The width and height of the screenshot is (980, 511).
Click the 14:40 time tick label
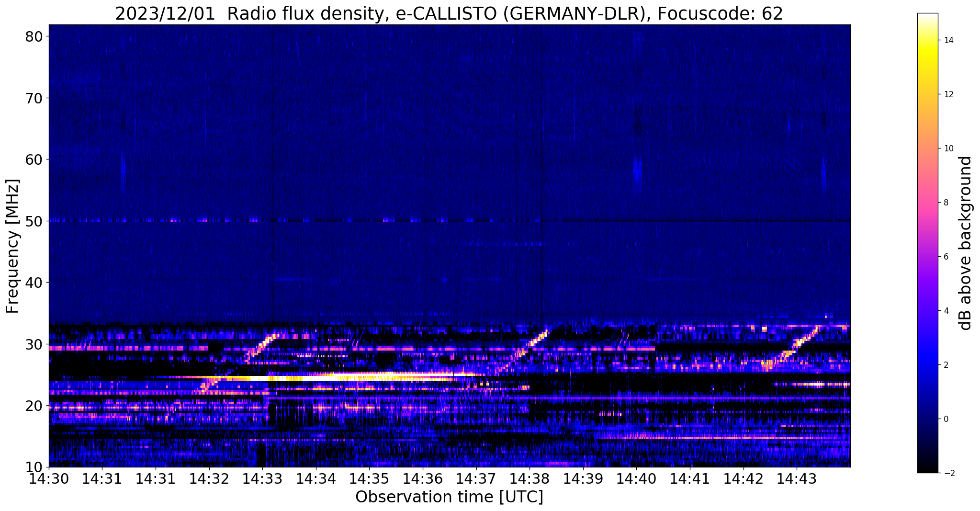coord(637,479)
